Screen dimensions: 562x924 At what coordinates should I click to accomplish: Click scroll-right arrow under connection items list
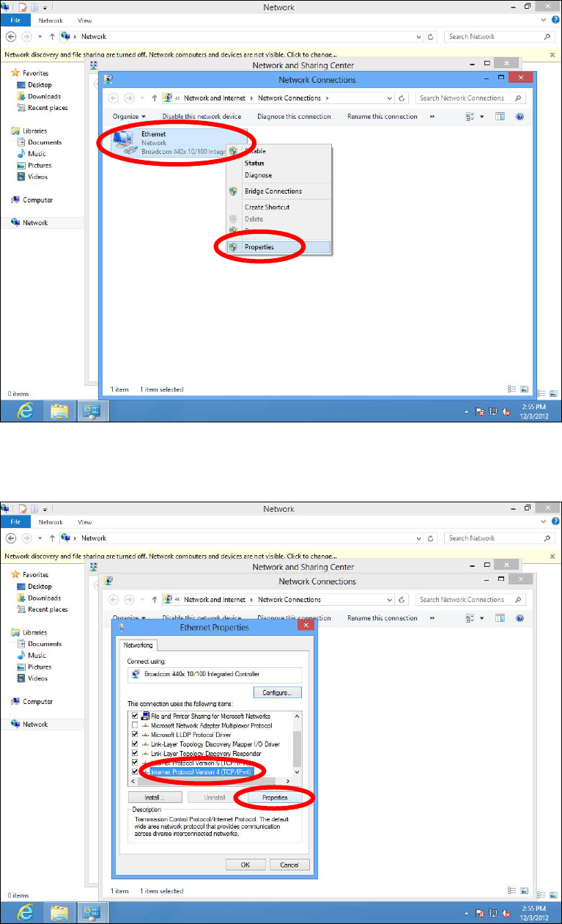[289, 780]
